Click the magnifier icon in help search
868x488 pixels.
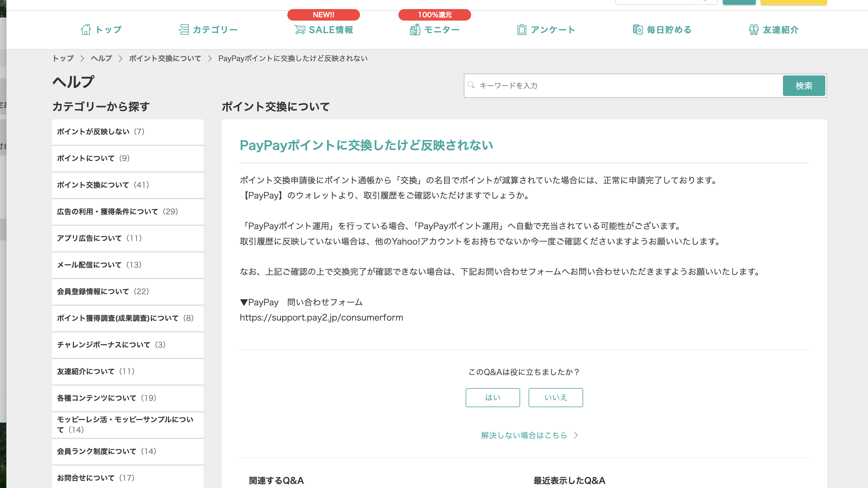pos(471,85)
